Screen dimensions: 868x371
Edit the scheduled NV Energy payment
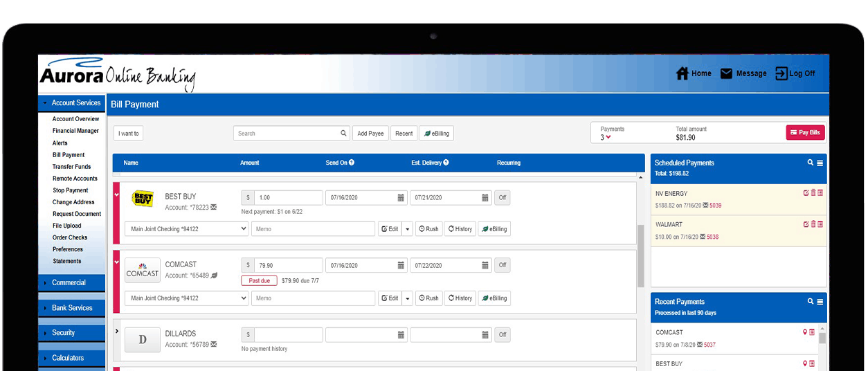806,193
